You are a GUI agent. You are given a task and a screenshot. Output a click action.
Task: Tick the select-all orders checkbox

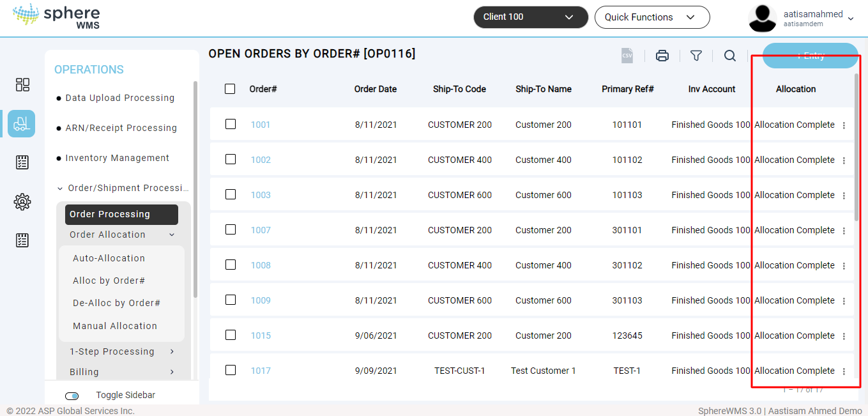tap(230, 89)
